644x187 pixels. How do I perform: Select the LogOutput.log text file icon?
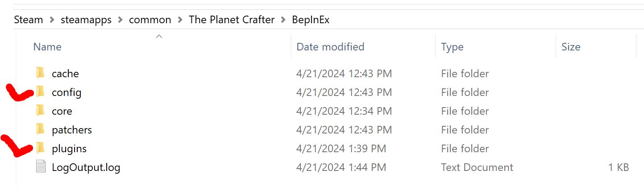(x=41, y=167)
